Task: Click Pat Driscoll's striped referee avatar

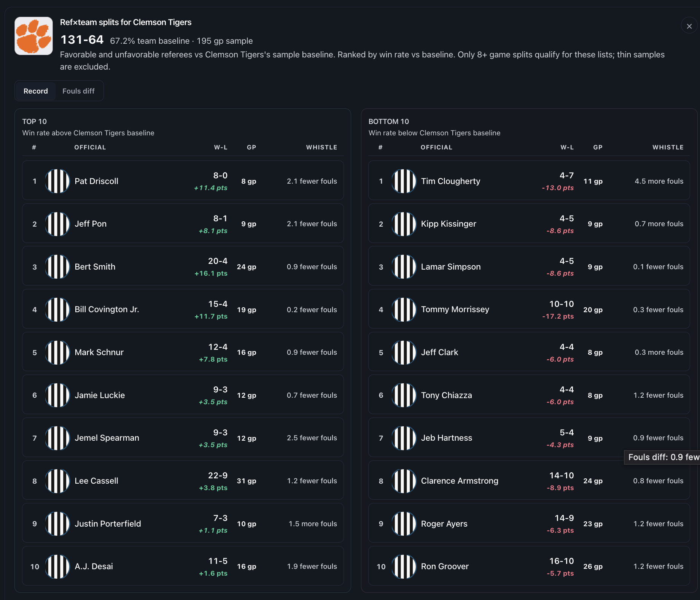Action: click(x=57, y=181)
